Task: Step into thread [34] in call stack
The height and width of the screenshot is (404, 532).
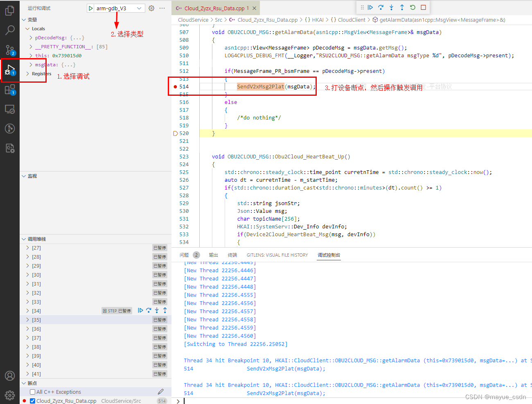Action: tap(157, 311)
